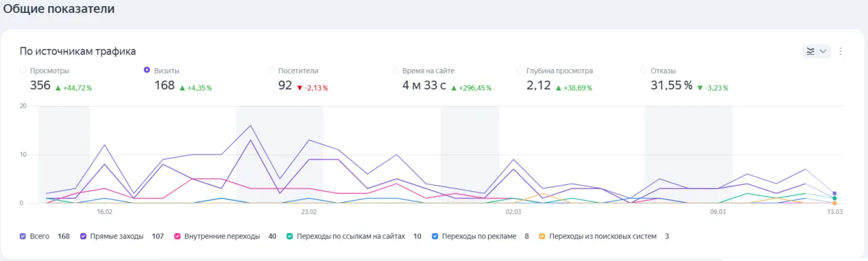
Task: Click the 356 views value
Action: (x=40, y=85)
